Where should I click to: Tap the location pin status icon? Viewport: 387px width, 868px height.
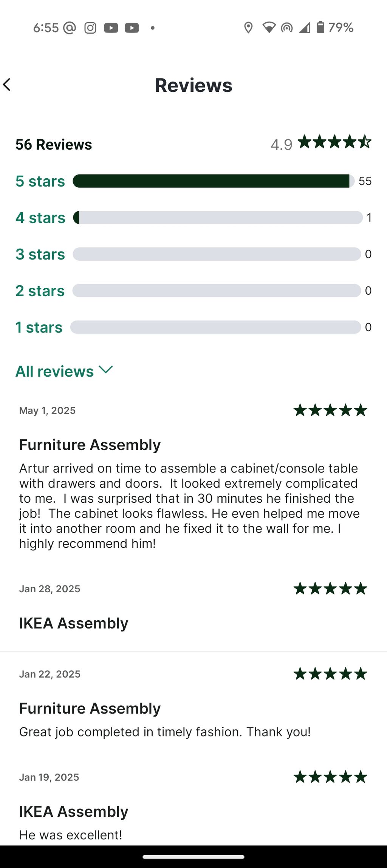pyautogui.click(x=248, y=28)
